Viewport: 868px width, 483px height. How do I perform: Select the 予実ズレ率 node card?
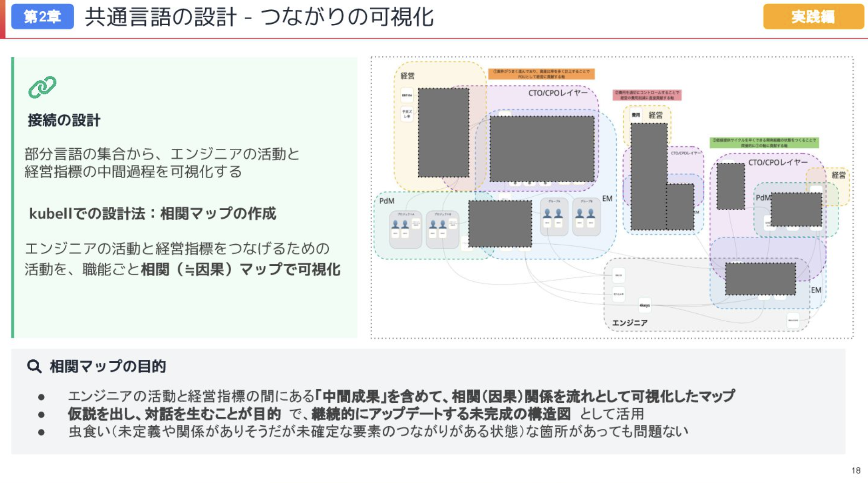click(406, 113)
